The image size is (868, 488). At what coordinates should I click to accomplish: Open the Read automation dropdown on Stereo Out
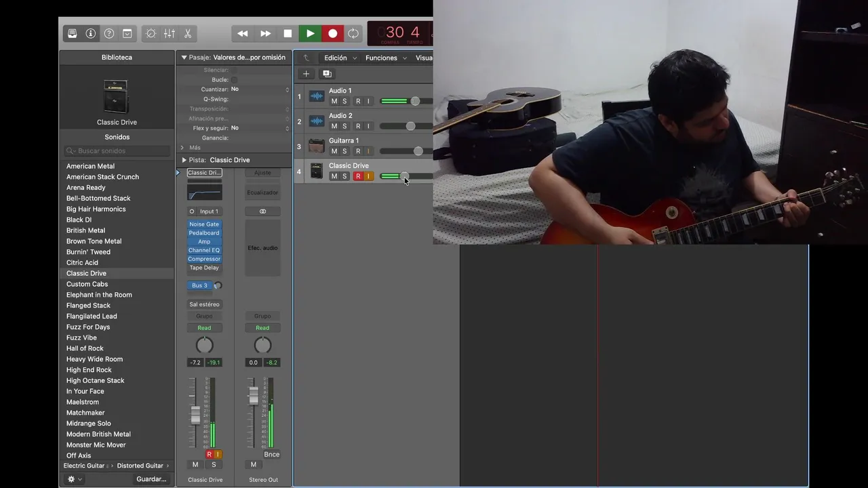point(262,328)
